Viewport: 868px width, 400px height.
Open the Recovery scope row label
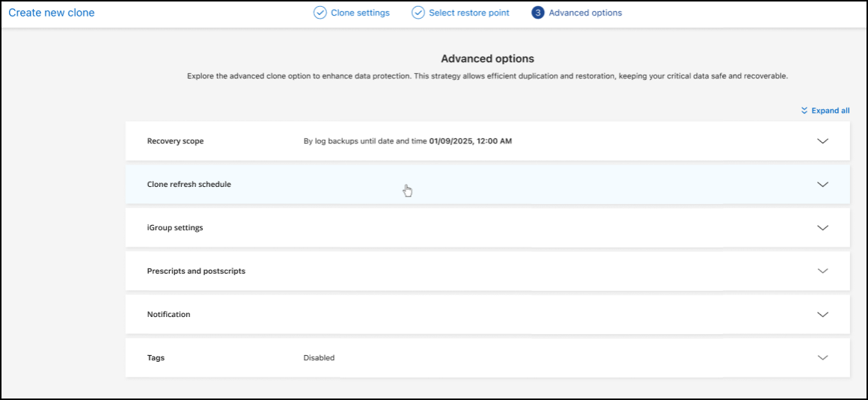click(175, 141)
